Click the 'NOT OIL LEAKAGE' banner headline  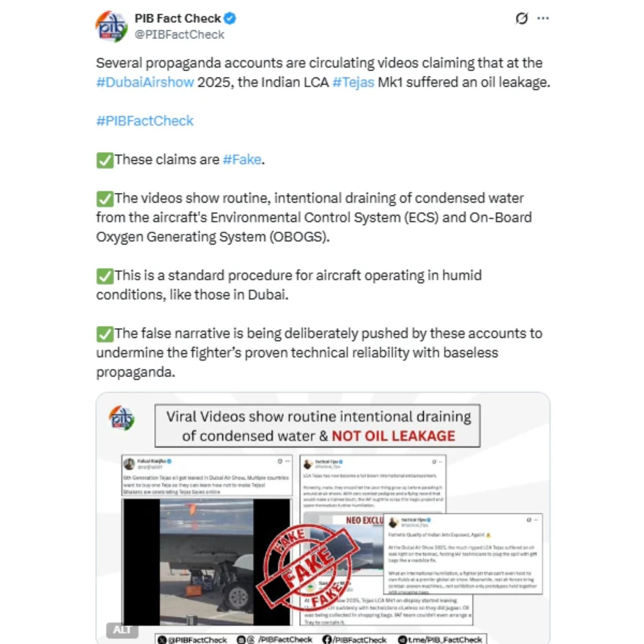[x=393, y=436]
